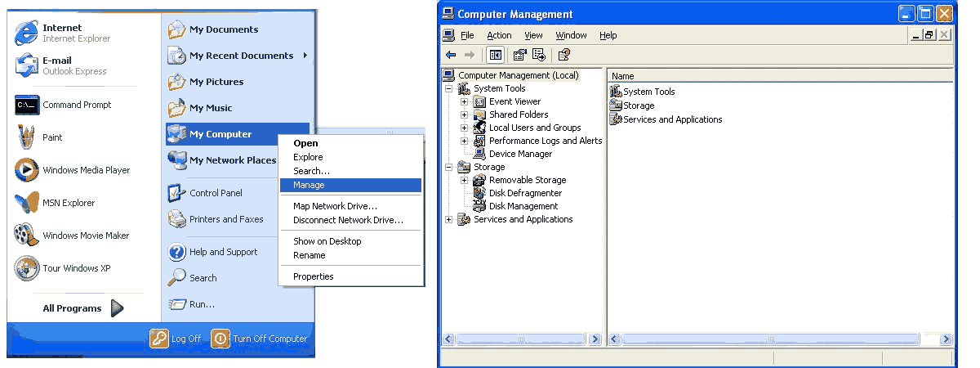Launch Paint from Start menu
Image resolution: width=980 pixels, height=368 pixels.
39,137
